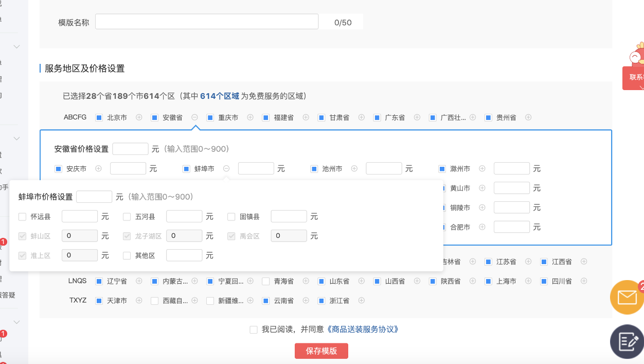This screenshot has height=364, width=644.
Task: Expand the 福建省 city list
Action: [306, 117]
